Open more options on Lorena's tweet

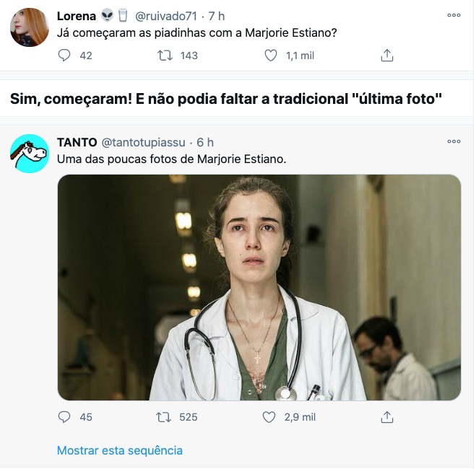(454, 14)
